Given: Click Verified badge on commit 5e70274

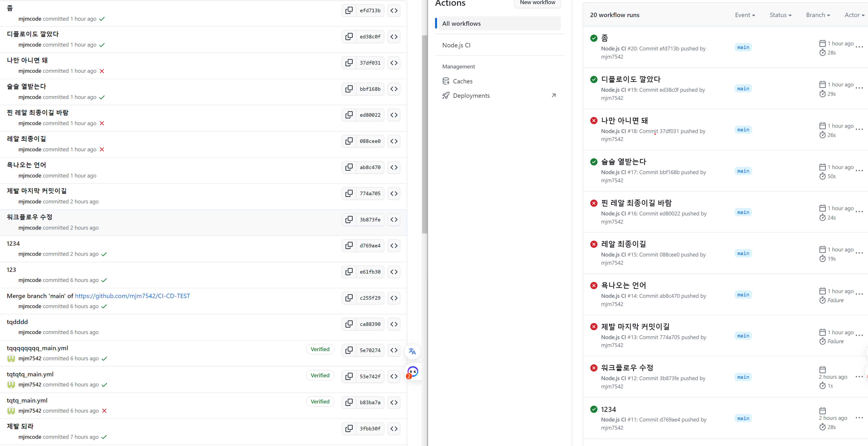Looking at the screenshot, I should coord(320,349).
